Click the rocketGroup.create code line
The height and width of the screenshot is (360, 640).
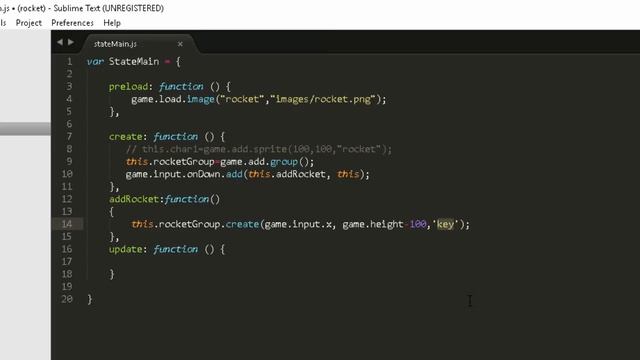tap(300, 224)
